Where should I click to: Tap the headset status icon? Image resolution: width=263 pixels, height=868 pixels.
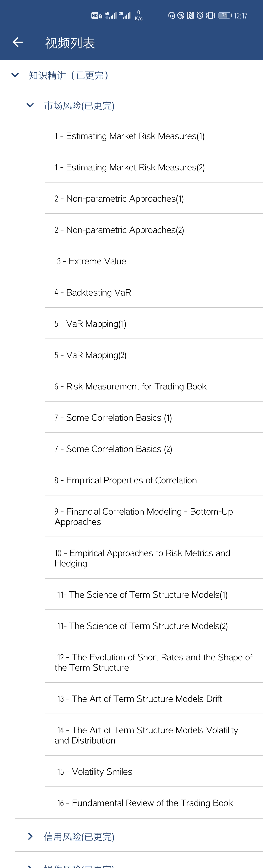tap(171, 16)
